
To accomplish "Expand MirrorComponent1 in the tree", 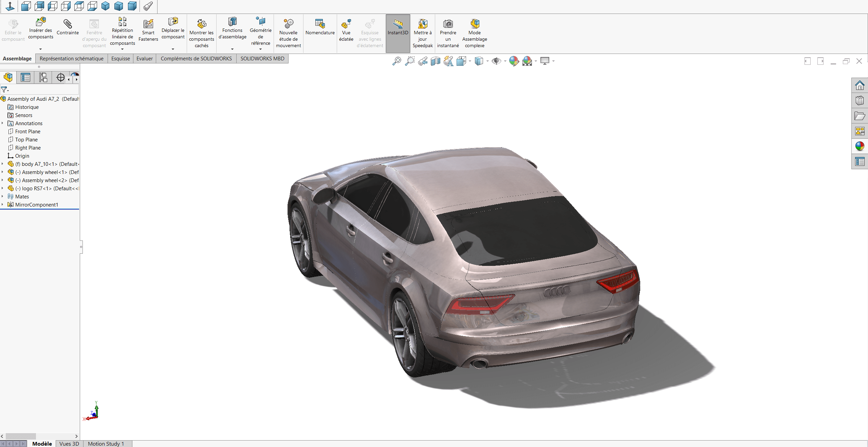I will coord(2,205).
